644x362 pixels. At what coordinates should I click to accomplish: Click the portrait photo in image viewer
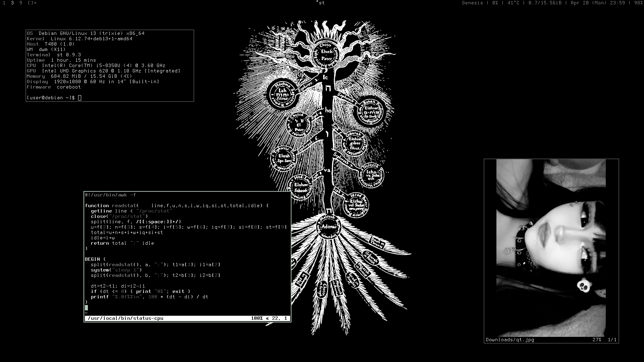point(551,248)
